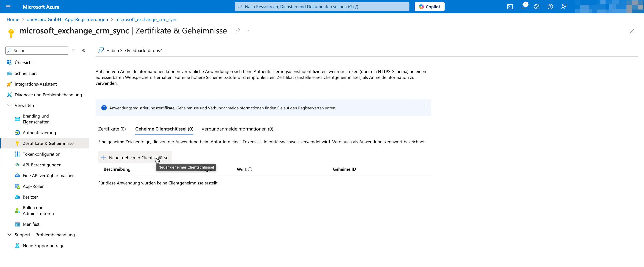This screenshot has width=644, height=267.
Task: Click the Besitzer people icon
Action: click(17, 197)
